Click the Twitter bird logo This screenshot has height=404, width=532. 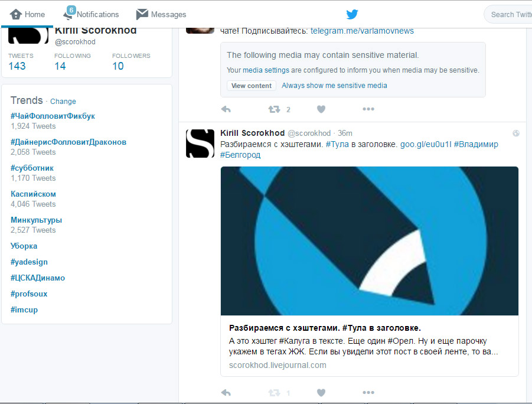(x=352, y=14)
